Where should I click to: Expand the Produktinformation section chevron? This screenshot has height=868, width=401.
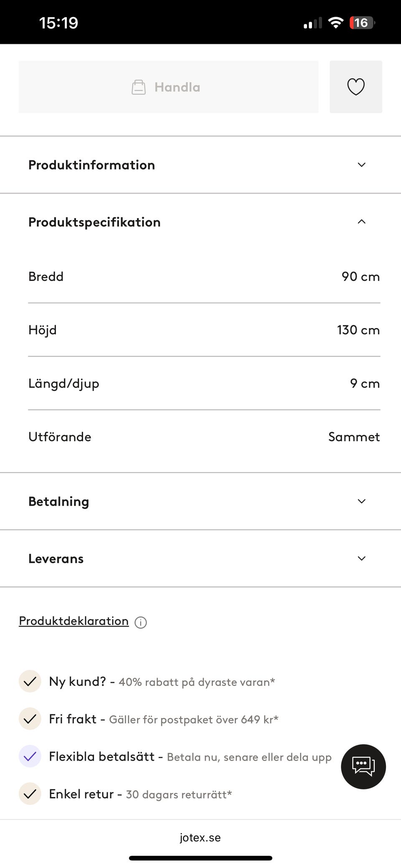(361, 165)
